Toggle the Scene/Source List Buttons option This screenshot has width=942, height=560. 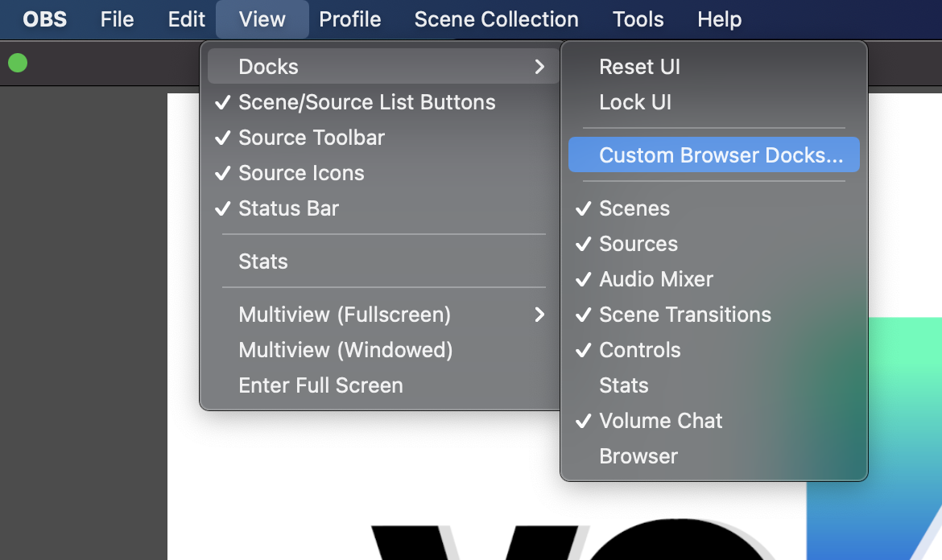366,102
